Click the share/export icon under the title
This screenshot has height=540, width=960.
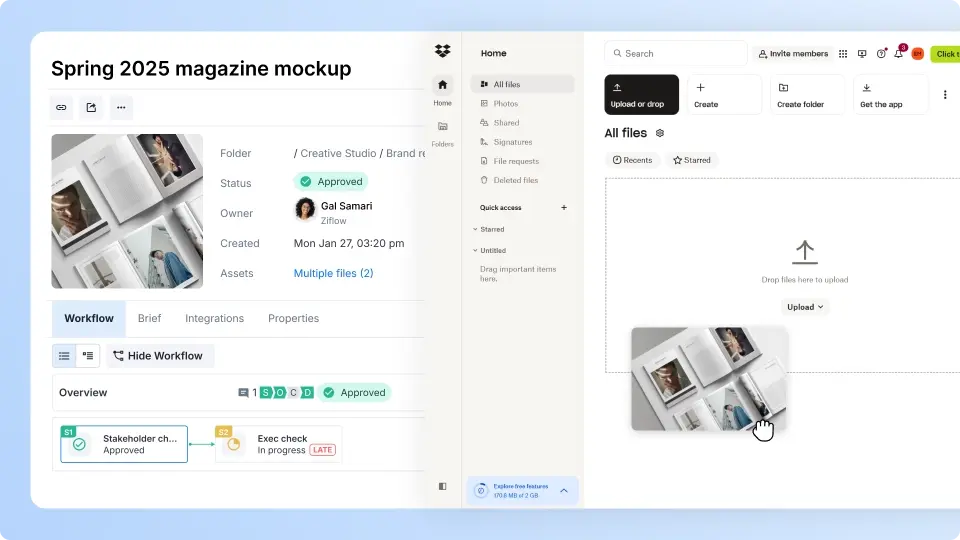click(91, 107)
